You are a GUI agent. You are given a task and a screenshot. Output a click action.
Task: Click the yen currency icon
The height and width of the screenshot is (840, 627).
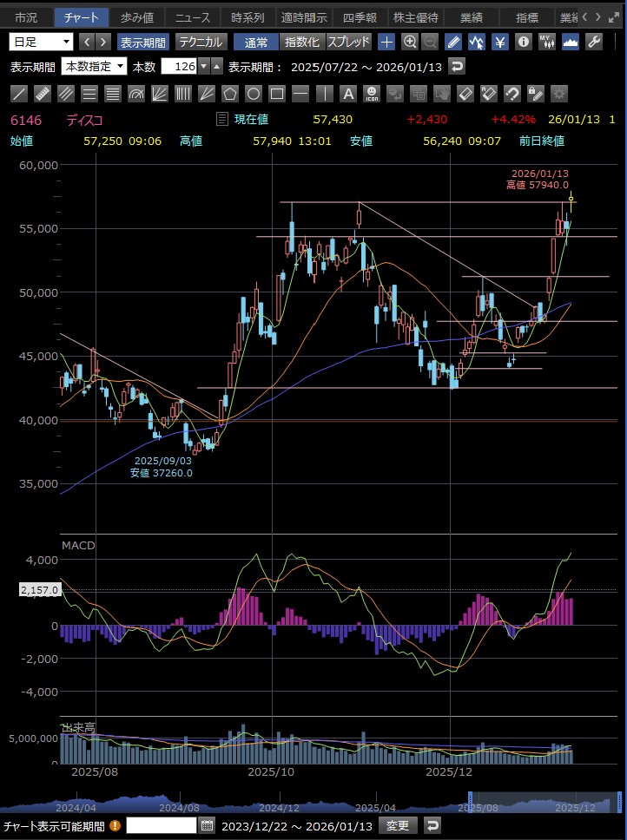500,42
